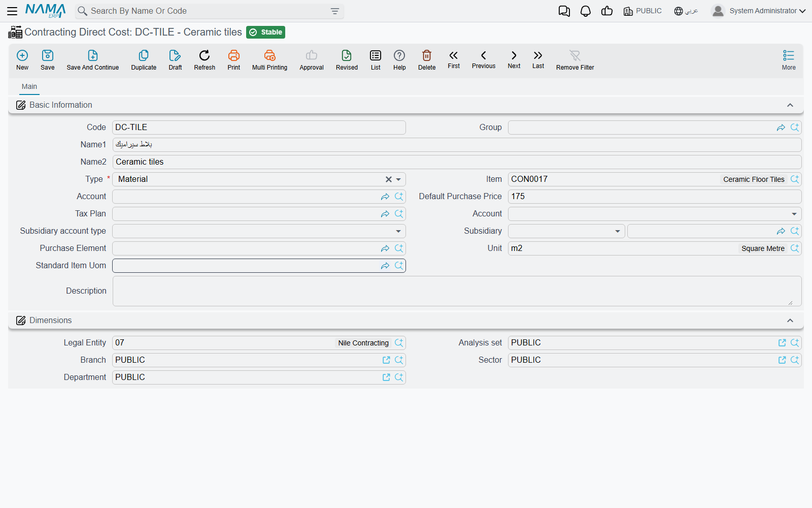Screen dimensions: 812x508
Task: Collapse the Dimensions section
Action: [790, 321]
